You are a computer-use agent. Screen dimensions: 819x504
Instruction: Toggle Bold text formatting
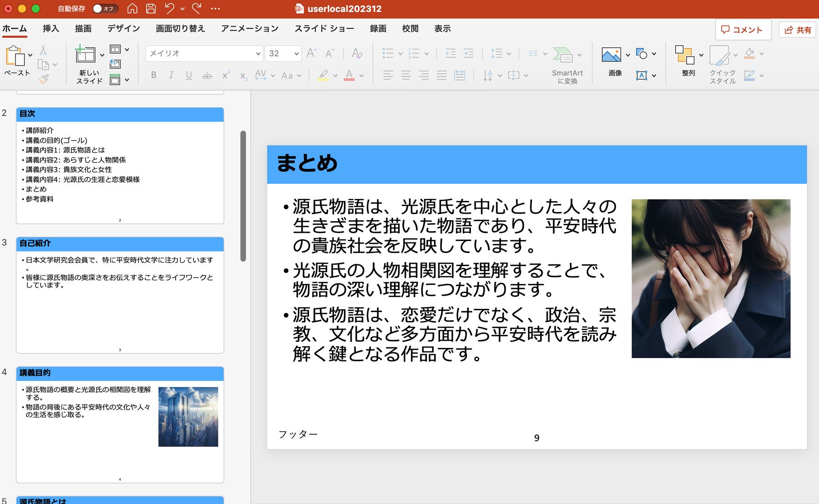click(x=154, y=76)
